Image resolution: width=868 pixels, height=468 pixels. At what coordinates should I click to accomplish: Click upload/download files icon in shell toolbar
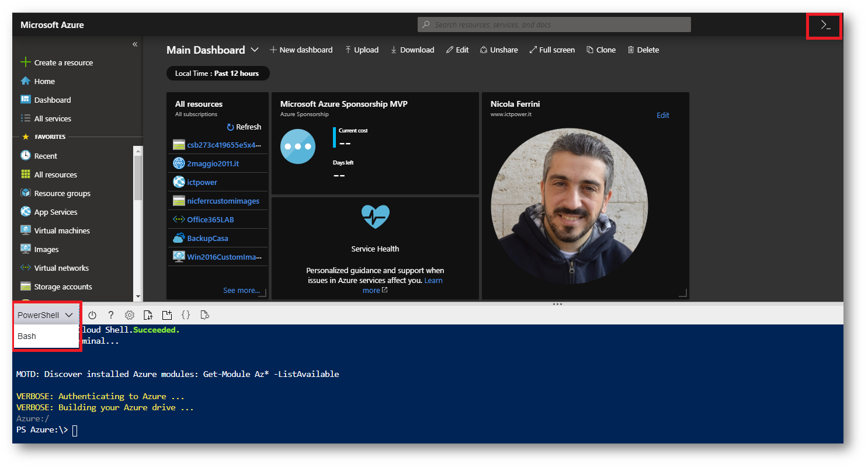[x=148, y=315]
